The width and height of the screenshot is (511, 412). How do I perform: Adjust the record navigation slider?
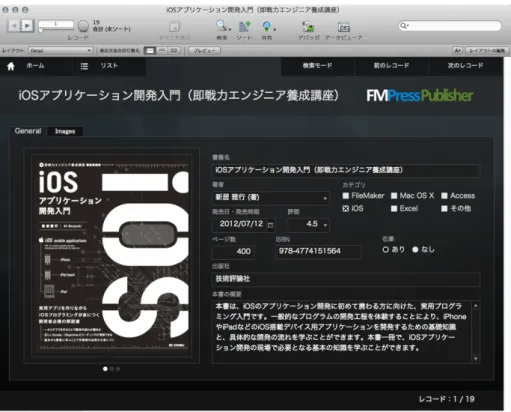(x=41, y=31)
